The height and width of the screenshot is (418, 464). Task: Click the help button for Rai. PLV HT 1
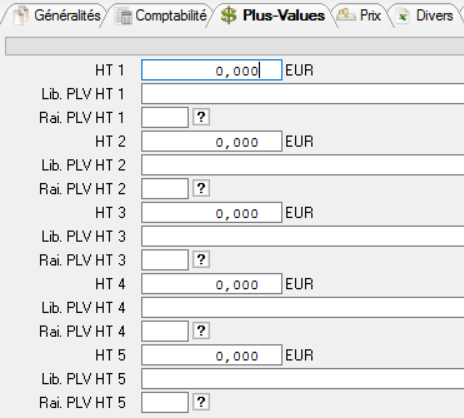(201, 117)
